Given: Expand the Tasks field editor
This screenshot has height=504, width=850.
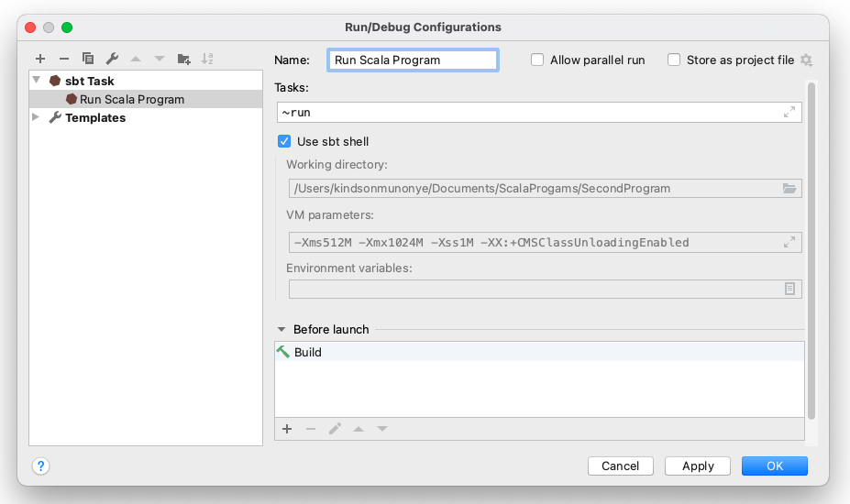Looking at the screenshot, I should point(789,112).
